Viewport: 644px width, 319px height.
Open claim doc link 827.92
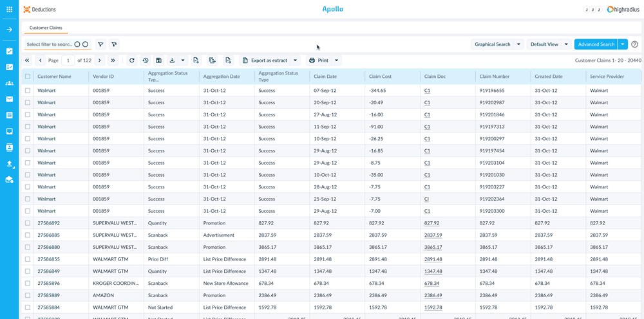point(431,223)
